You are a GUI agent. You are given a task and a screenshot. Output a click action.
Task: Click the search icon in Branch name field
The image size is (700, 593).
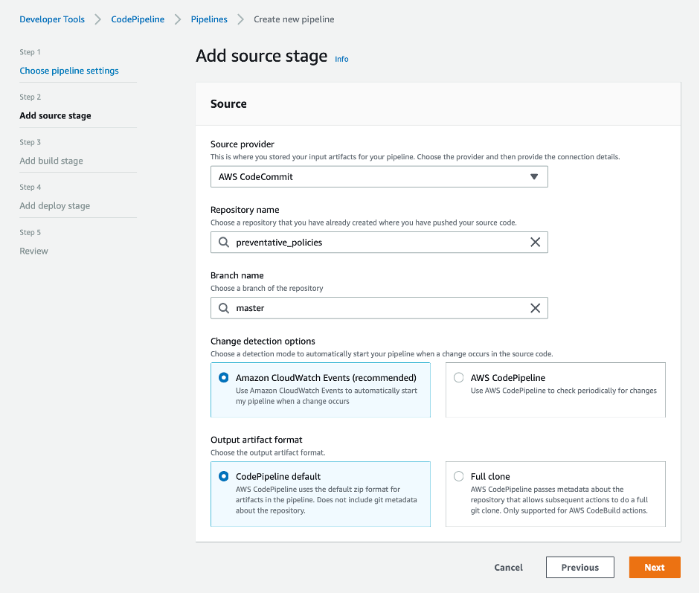(222, 307)
